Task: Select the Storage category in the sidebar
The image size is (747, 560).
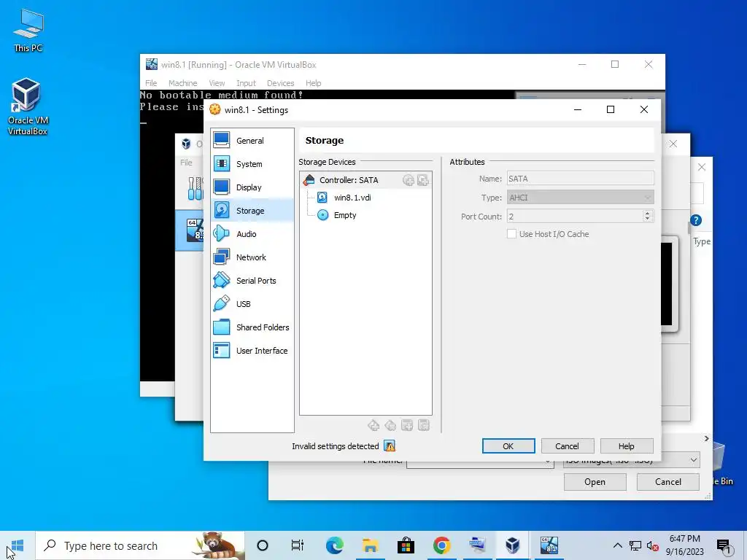Action: 252,211
